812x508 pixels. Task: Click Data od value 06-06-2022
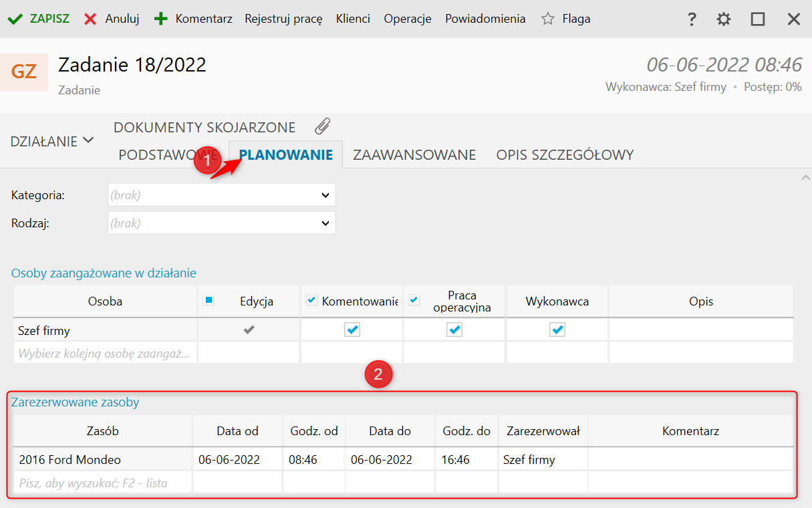tap(237, 460)
